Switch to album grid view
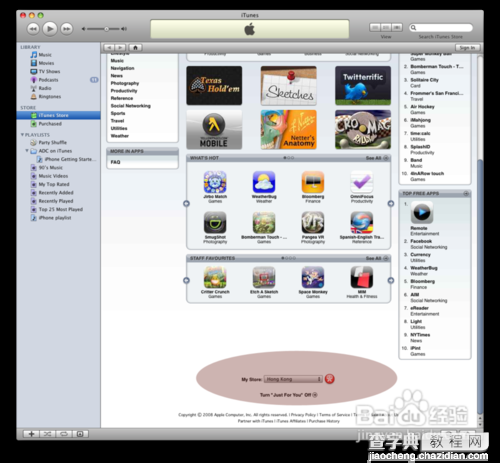The width and height of the screenshot is (500, 463). pyautogui.click(x=386, y=27)
